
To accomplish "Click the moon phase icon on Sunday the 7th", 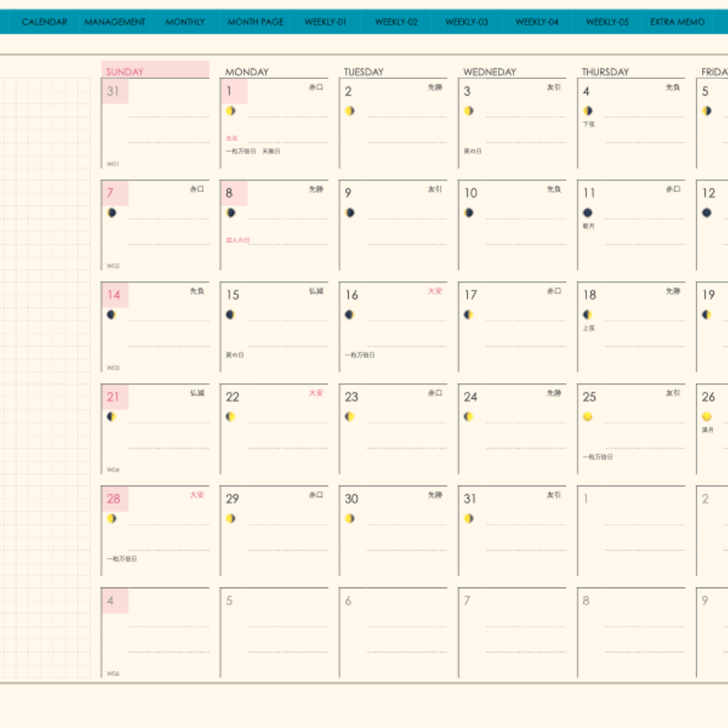I will (112, 213).
